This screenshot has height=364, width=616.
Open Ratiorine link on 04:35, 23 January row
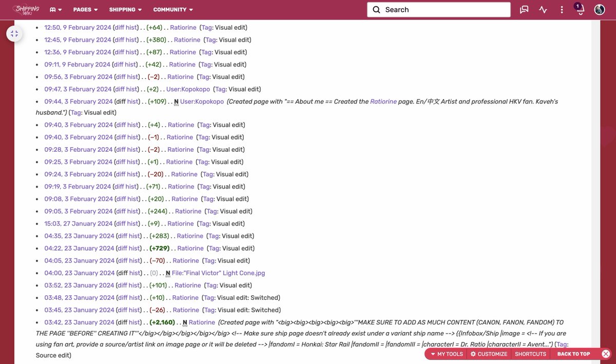[190, 236]
